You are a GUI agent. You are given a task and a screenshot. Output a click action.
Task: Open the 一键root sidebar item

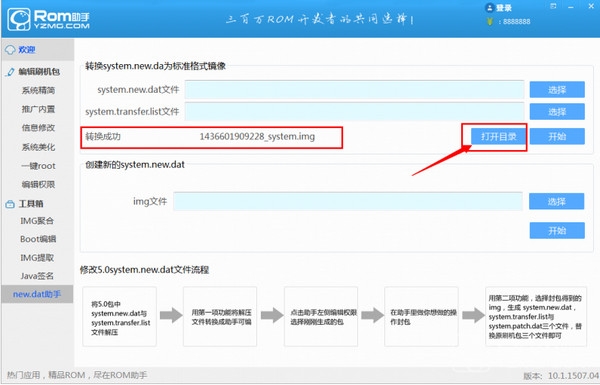[38, 166]
